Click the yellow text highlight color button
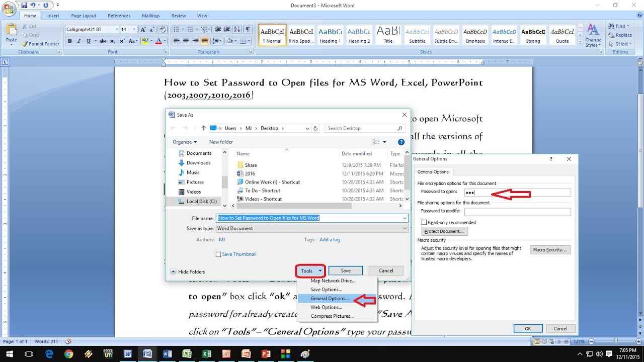Image resolution: width=644 pixels, height=362 pixels. tap(145, 41)
